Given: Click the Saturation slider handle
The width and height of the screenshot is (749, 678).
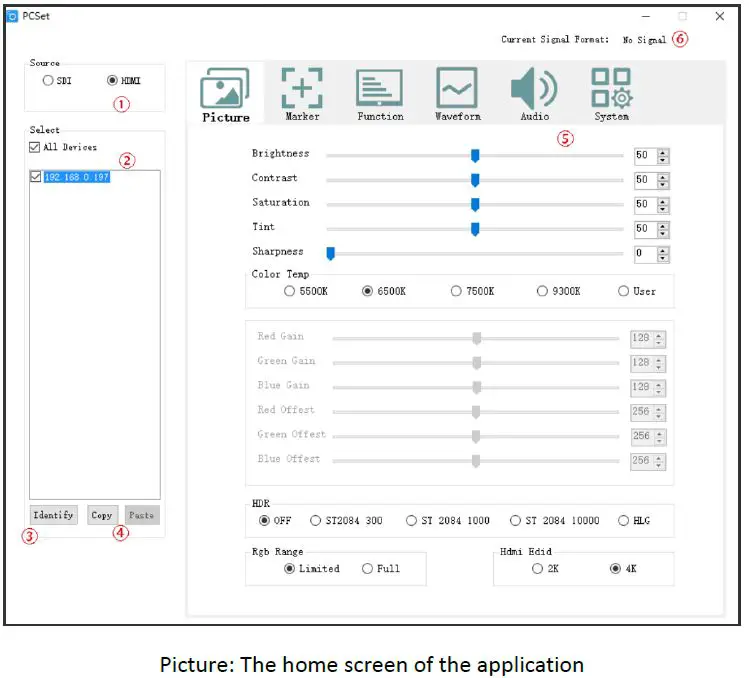Looking at the screenshot, I should [475, 204].
